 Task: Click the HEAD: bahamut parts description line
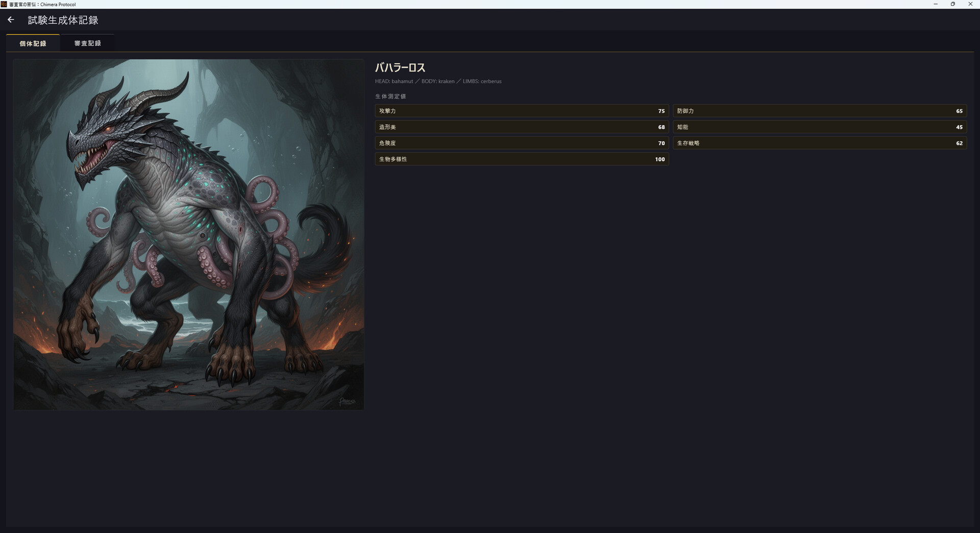pos(438,81)
